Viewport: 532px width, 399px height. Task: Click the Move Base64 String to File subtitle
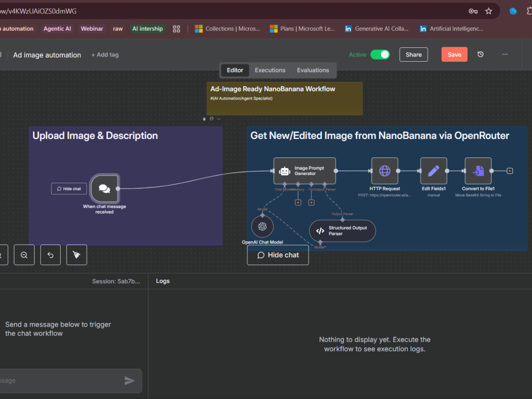point(478,195)
